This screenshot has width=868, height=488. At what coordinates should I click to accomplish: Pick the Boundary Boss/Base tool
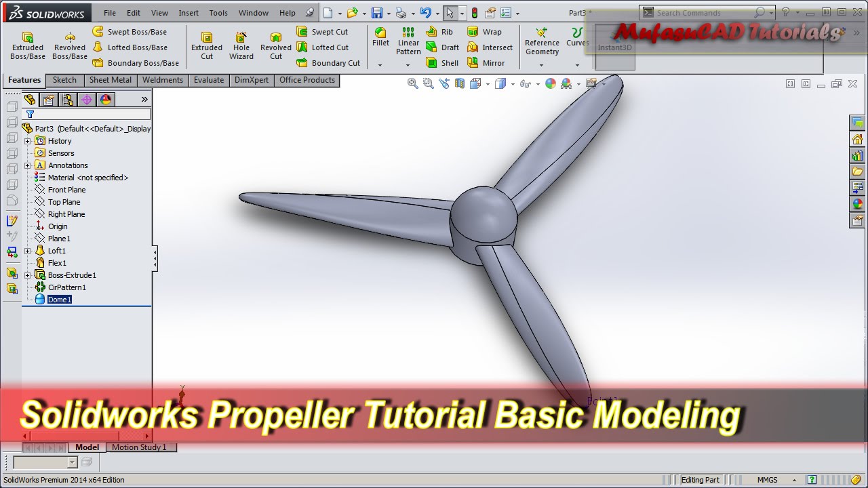click(x=136, y=63)
